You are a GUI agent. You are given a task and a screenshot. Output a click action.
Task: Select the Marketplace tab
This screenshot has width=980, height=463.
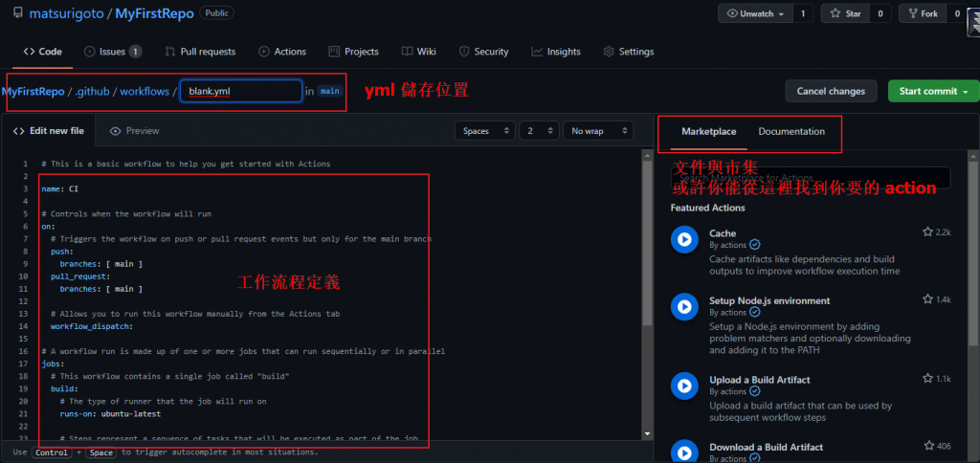709,131
